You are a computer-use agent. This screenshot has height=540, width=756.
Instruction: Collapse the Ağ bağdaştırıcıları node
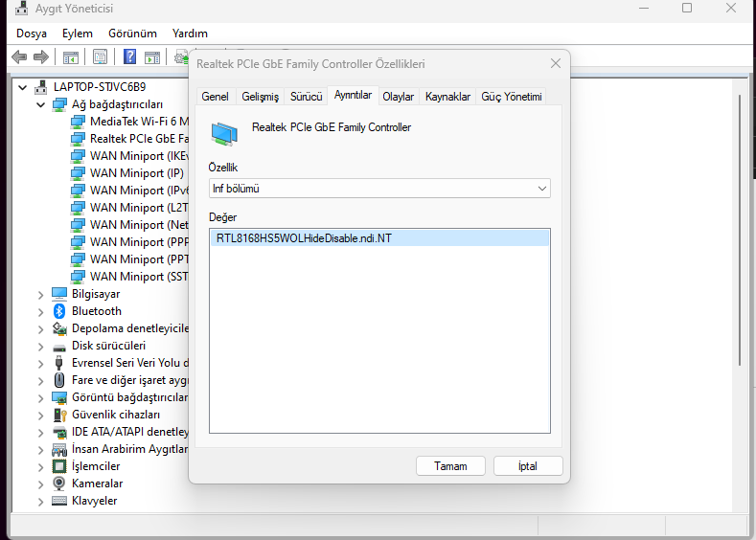40,104
